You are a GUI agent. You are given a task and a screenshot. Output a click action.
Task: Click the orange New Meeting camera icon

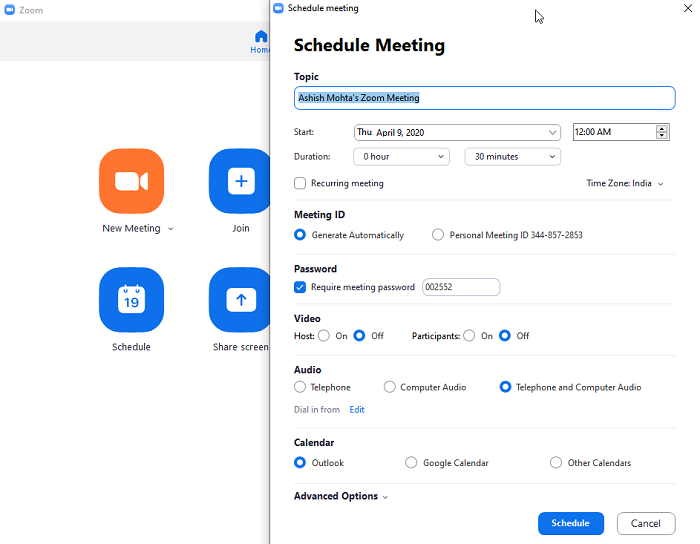click(131, 181)
